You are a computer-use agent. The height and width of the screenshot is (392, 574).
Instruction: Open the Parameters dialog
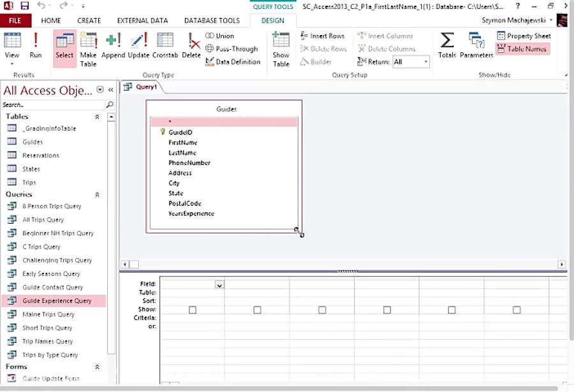coord(476,45)
